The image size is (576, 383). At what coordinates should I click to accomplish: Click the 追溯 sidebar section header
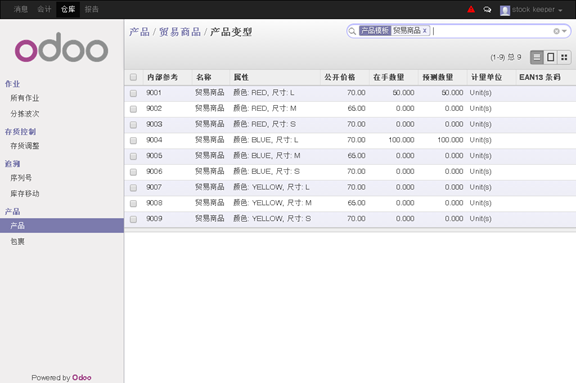click(12, 163)
